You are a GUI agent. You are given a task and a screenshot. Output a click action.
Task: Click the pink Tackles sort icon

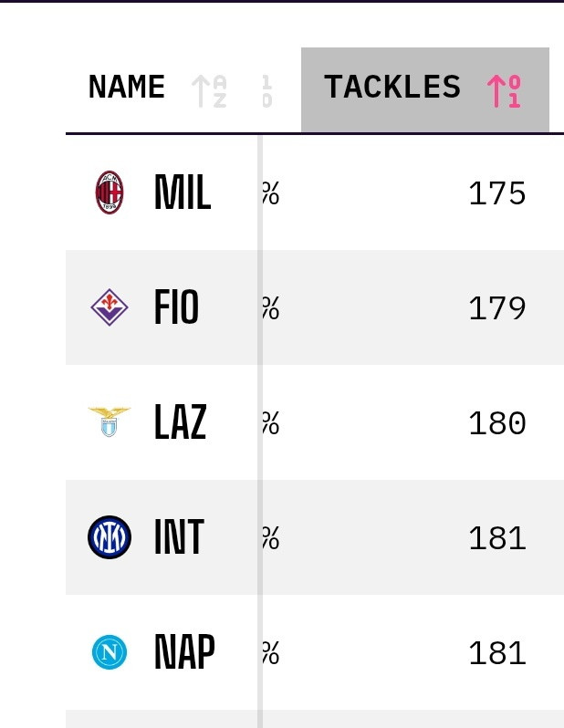coord(504,90)
